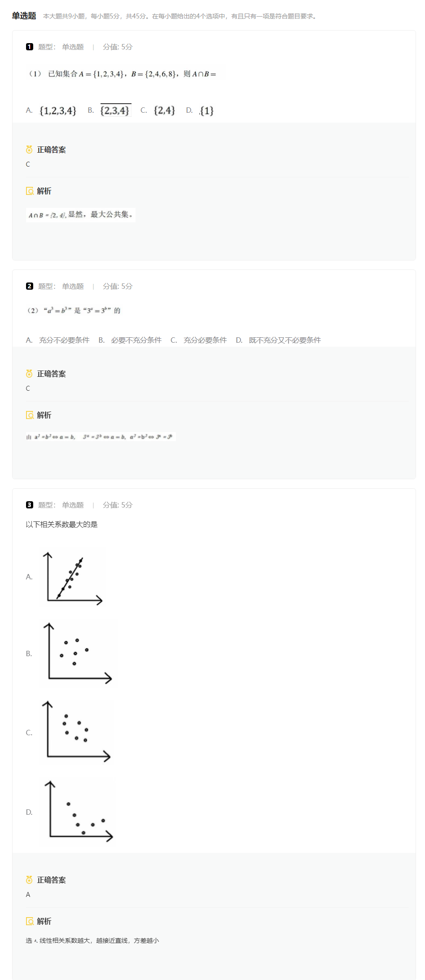425x980 pixels.
Task: Click the medal icon beside question 3 正确答案
Action: click(29, 880)
